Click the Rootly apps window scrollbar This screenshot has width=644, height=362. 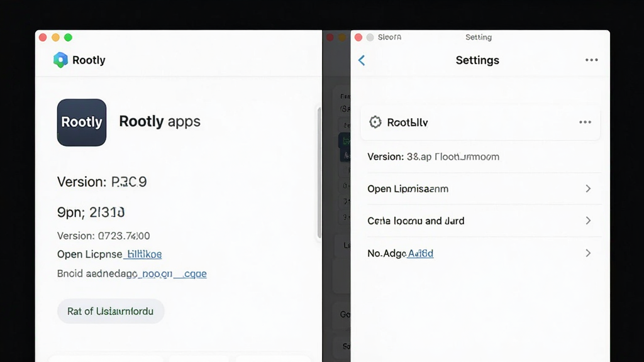[319, 173]
